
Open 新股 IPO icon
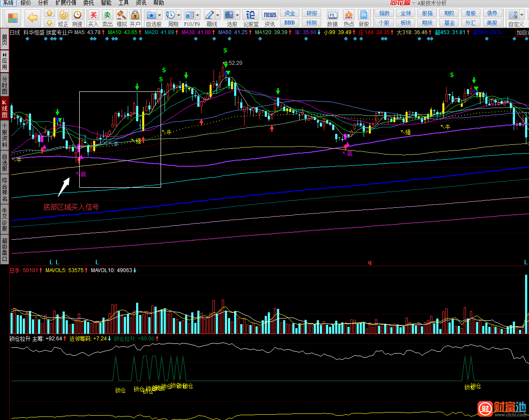364,18
